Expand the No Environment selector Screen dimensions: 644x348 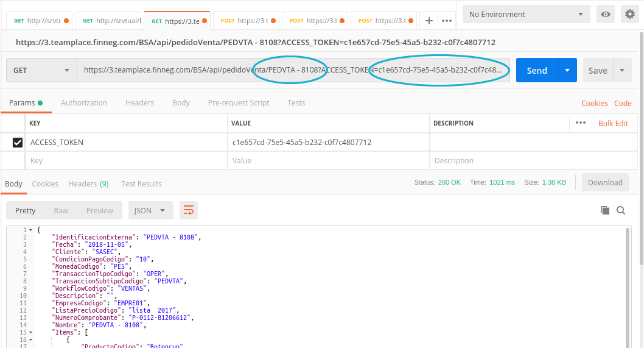click(x=525, y=15)
